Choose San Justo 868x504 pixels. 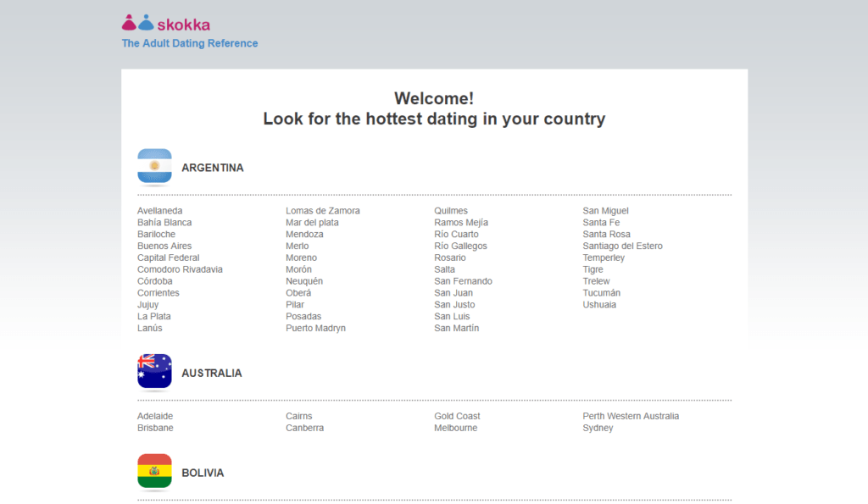pos(454,304)
